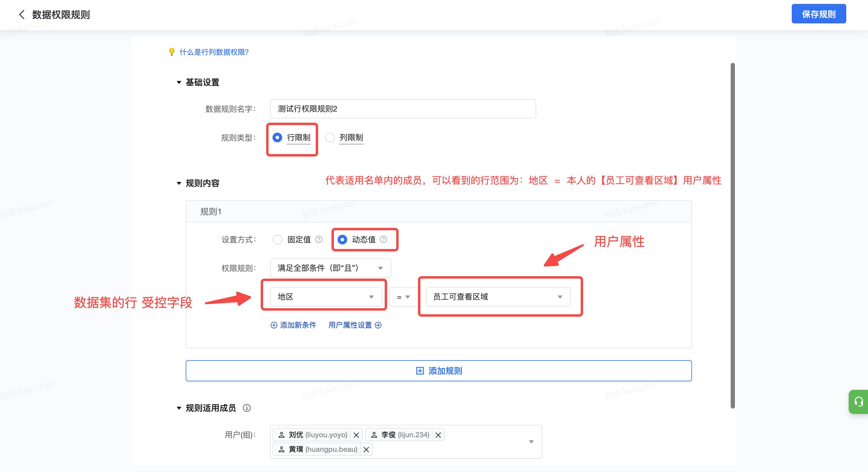
Task: Collapse the 规则适用成员 section
Action: (179, 408)
